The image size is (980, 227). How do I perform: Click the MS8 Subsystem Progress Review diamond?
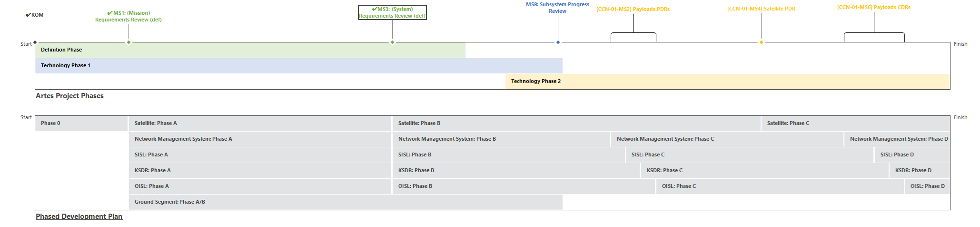[x=558, y=42]
